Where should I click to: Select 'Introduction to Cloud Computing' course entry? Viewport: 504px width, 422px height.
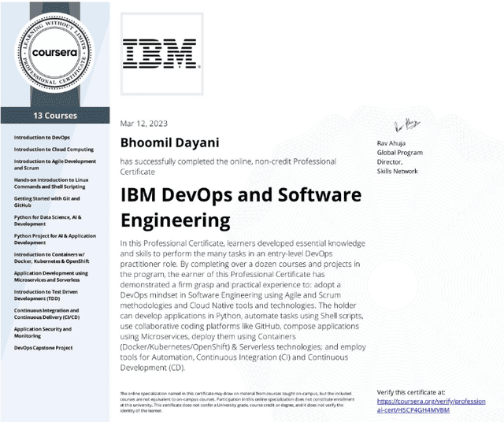(54, 149)
